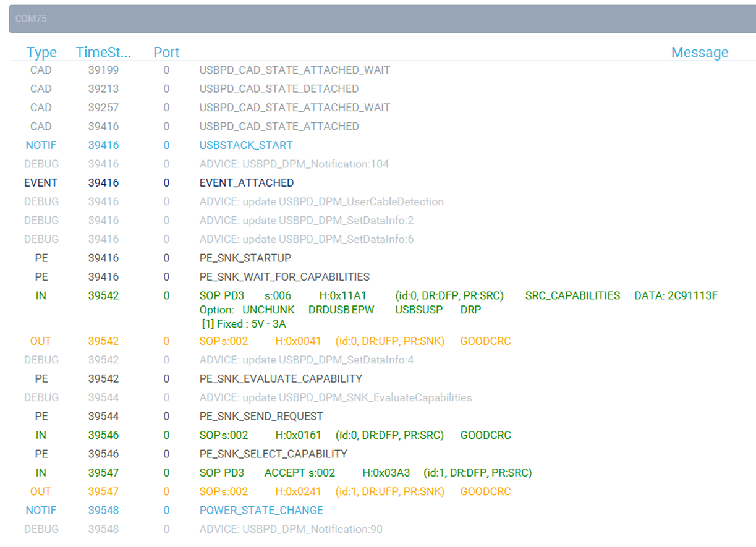Click the UNCHUNK option text
Image resolution: width=756 pixels, height=547 pixels.
point(268,310)
